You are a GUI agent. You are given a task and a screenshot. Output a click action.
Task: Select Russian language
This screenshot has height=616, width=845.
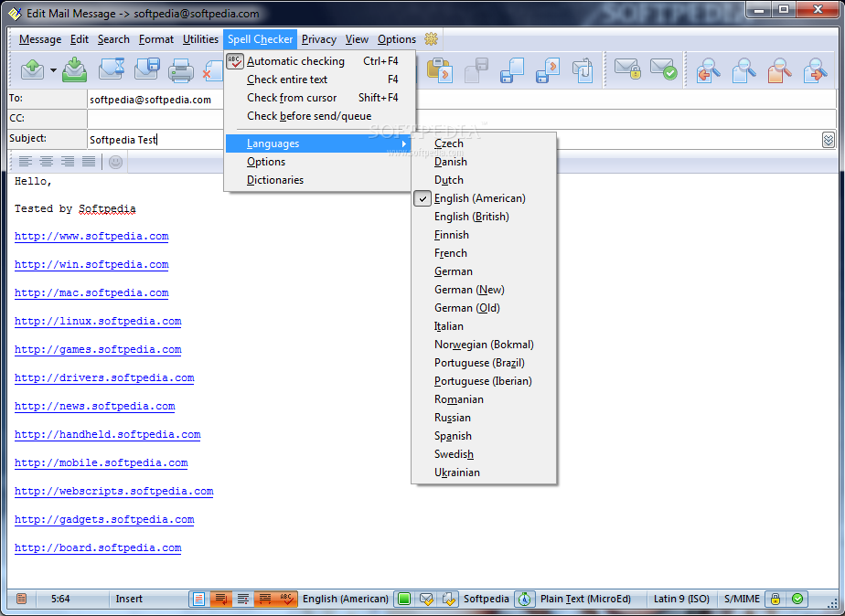[x=484, y=418]
